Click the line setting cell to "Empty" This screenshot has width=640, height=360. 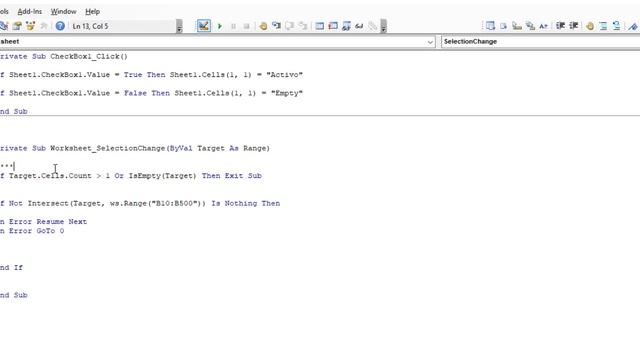tap(151, 93)
